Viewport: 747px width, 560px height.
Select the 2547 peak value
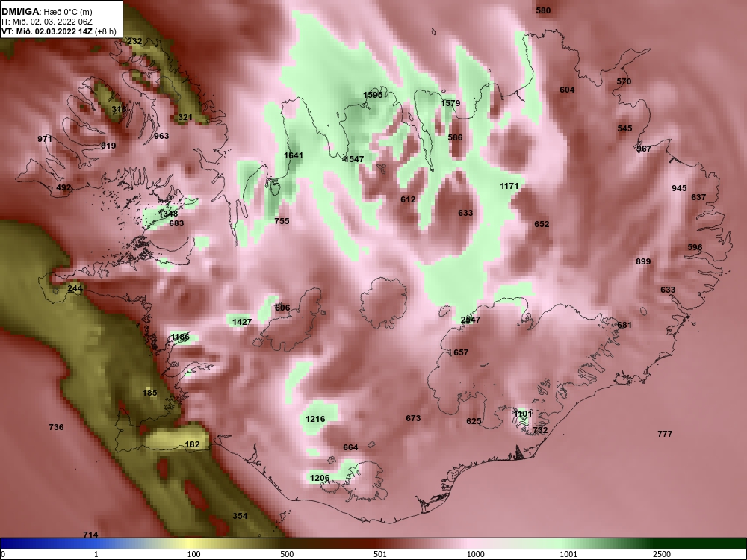pos(470,320)
